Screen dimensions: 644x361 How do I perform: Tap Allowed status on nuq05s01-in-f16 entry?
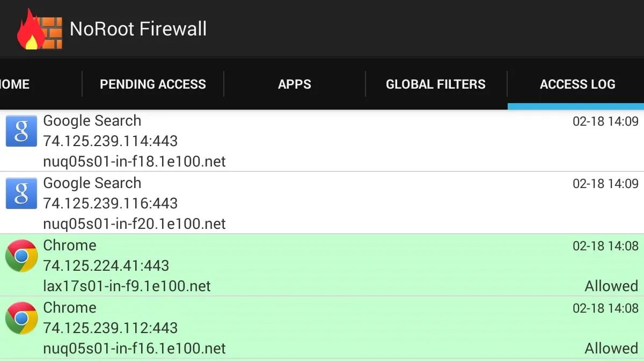611,348
